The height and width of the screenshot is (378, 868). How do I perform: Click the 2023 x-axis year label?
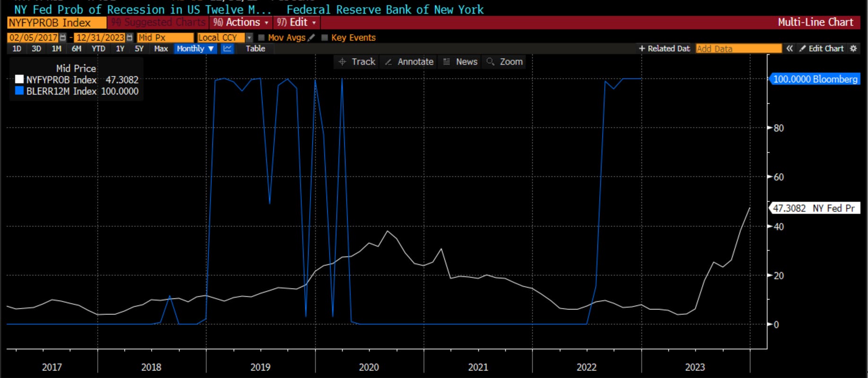(x=695, y=367)
